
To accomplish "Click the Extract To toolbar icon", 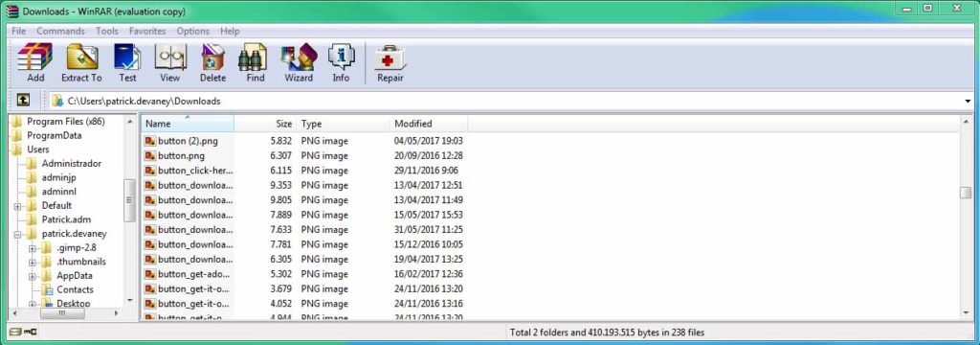I will click(x=81, y=57).
